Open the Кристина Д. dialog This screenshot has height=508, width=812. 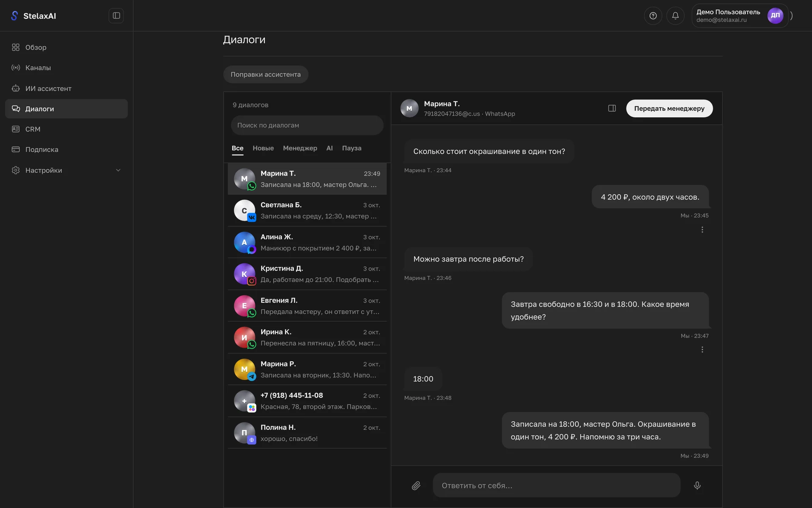(307, 274)
